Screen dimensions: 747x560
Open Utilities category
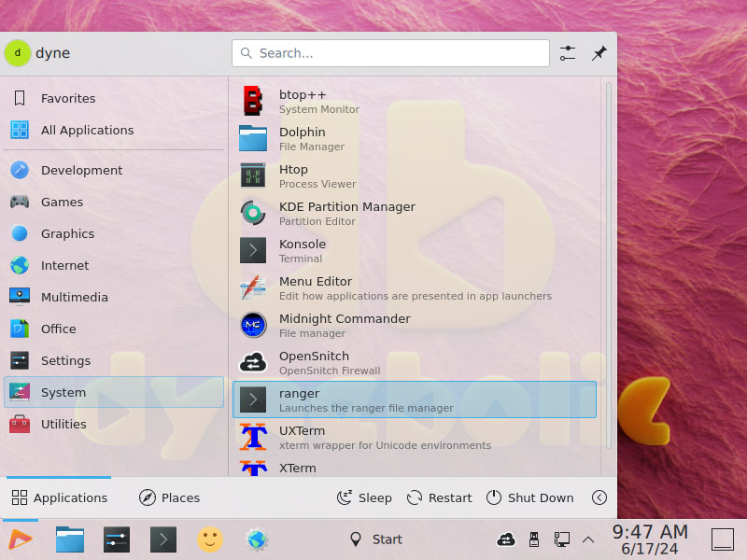pyautogui.click(x=114, y=425)
